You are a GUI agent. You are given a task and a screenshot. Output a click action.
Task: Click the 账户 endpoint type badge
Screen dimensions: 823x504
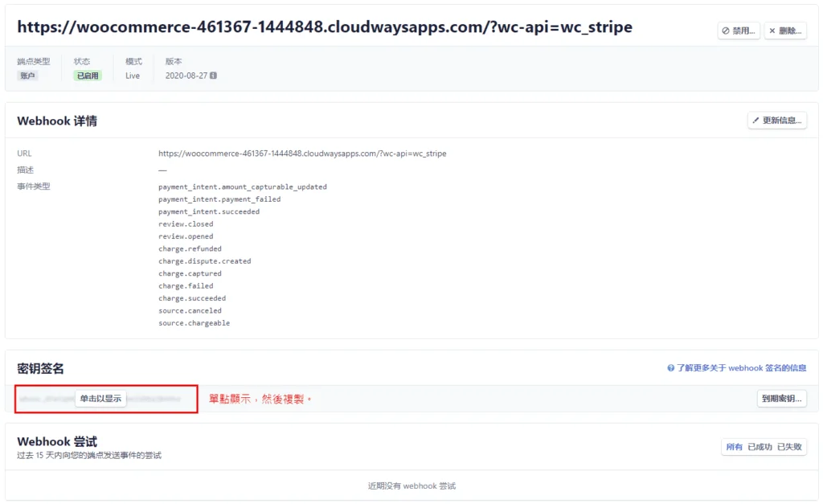(x=28, y=76)
